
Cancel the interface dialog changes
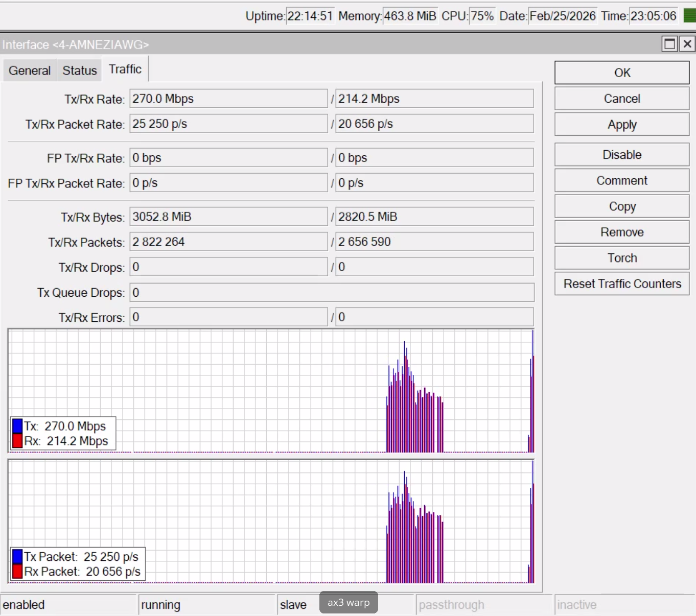(621, 99)
